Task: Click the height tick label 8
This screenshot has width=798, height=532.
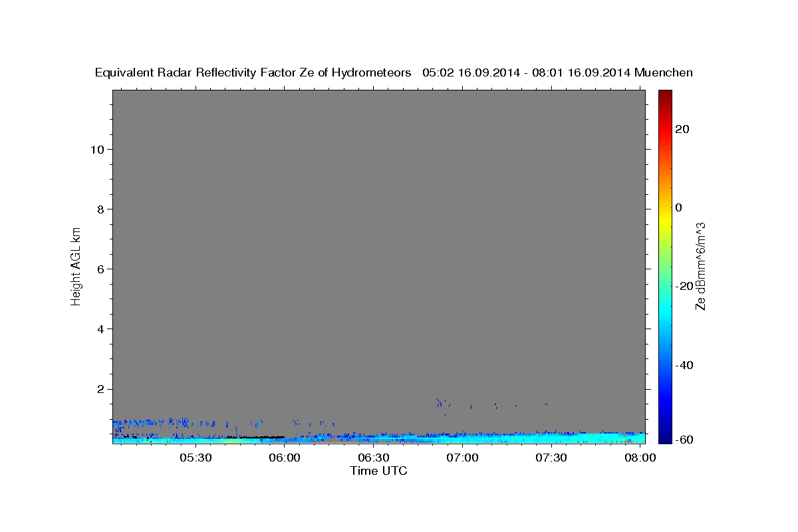Action: tap(101, 209)
